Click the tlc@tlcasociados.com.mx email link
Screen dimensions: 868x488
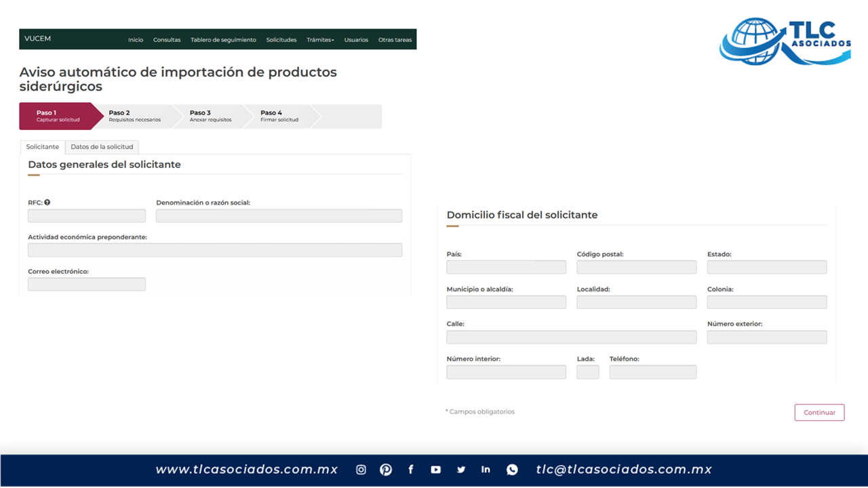[x=623, y=470]
